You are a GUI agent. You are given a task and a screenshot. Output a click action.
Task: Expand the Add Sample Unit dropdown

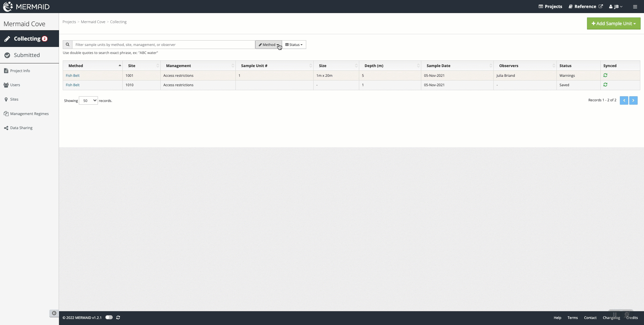613,23
